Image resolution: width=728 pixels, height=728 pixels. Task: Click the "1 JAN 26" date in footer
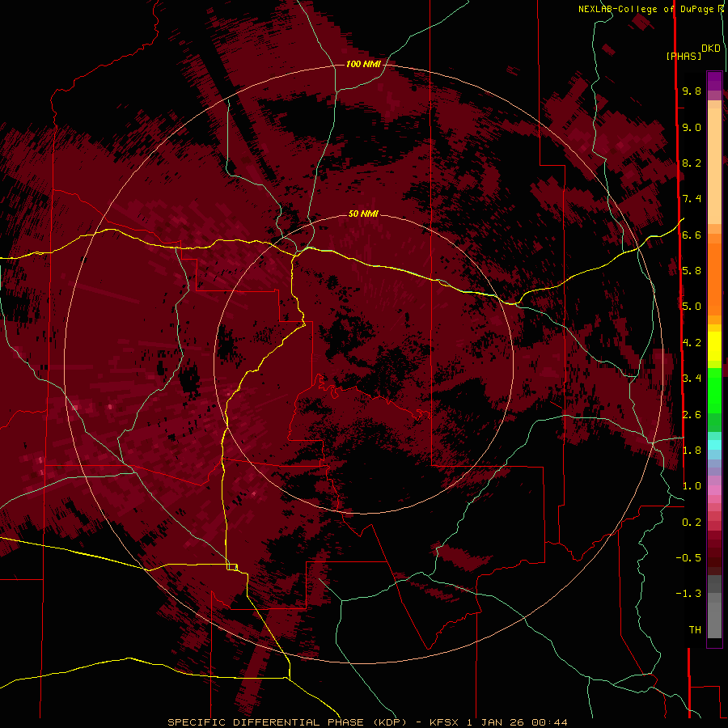coord(495,722)
